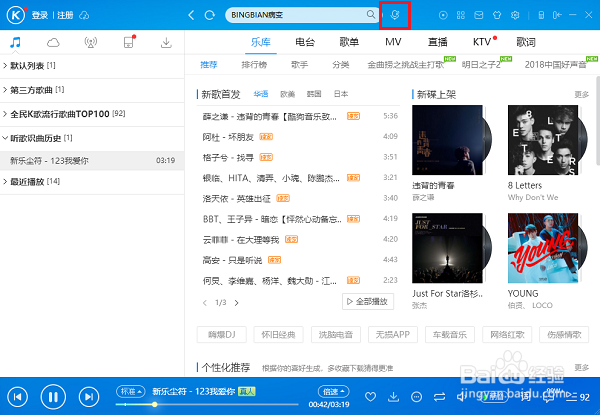Switch to the 直播 tab
The image size is (600, 415).
click(x=437, y=42)
